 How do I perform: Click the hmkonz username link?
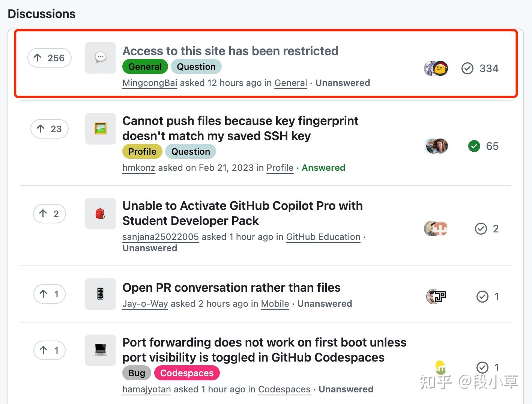[138, 168]
